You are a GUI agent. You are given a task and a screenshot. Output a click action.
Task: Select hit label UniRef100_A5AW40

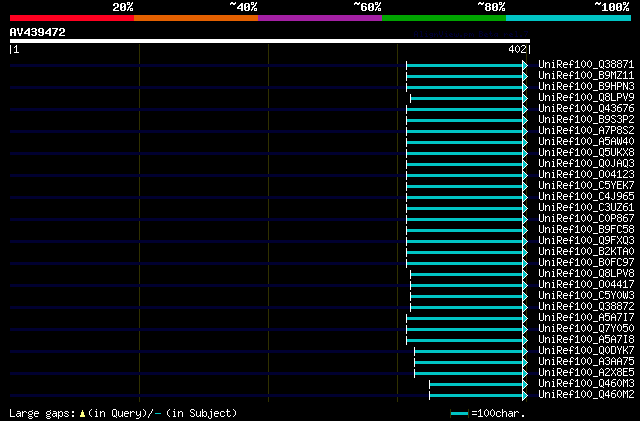click(x=586, y=142)
